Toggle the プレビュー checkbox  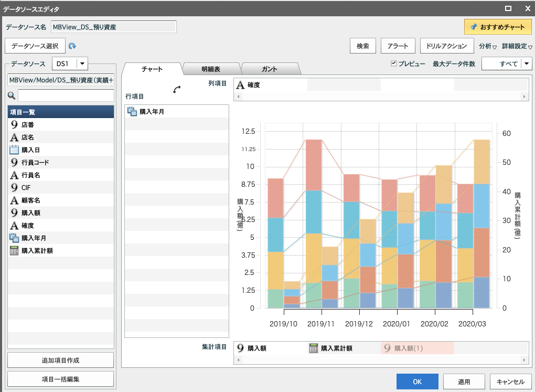(x=394, y=63)
